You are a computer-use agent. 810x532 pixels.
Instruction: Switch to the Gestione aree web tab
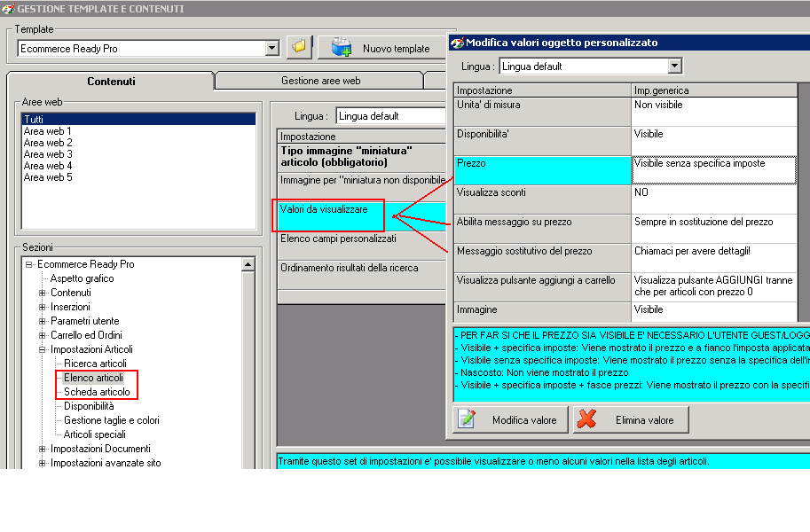[x=320, y=81]
